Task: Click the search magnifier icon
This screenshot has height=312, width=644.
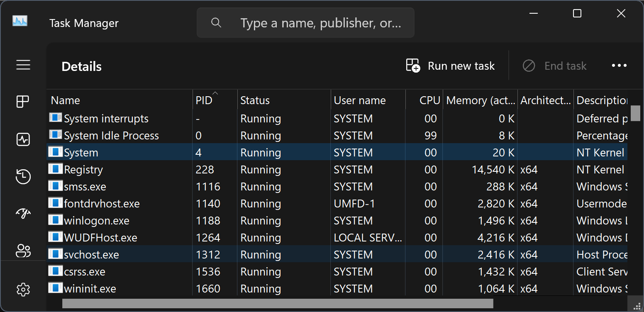Action: click(x=216, y=22)
